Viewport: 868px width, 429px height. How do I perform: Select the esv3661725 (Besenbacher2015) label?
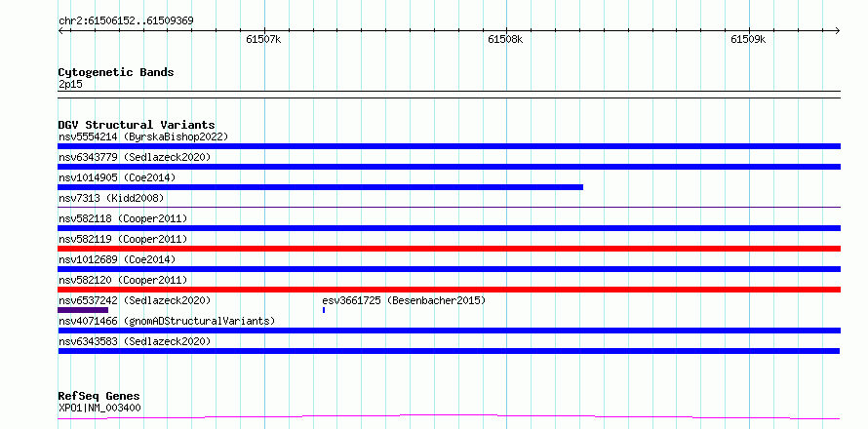click(x=404, y=300)
